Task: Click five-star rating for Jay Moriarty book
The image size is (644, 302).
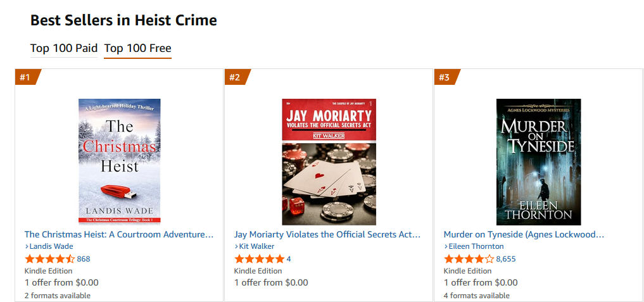Action: [259, 259]
